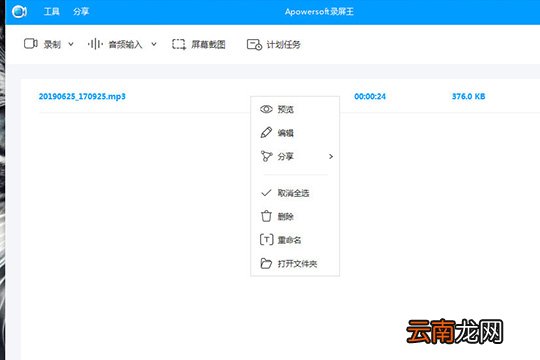The width and height of the screenshot is (540, 360).
Task: Choose 取消全选 in context menu
Action: click(x=293, y=193)
